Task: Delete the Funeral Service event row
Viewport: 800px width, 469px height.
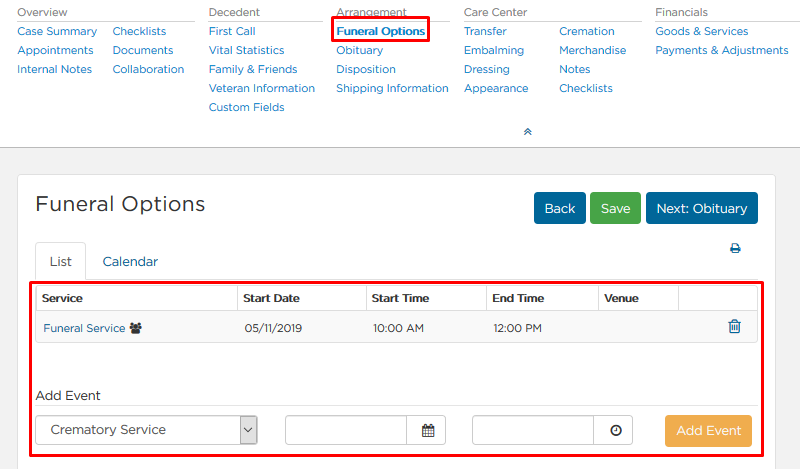Action: tap(734, 326)
